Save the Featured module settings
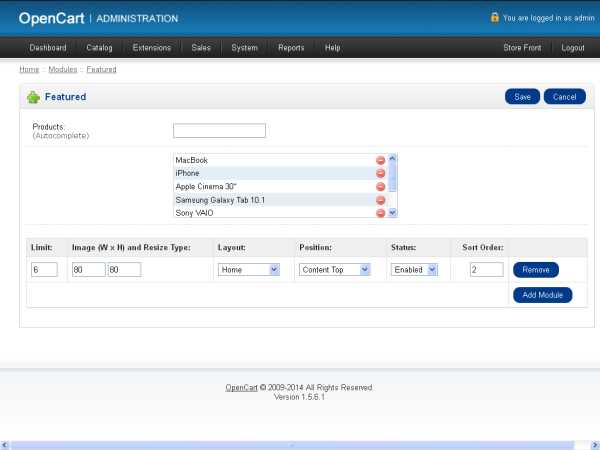The image size is (600, 450). coord(522,97)
